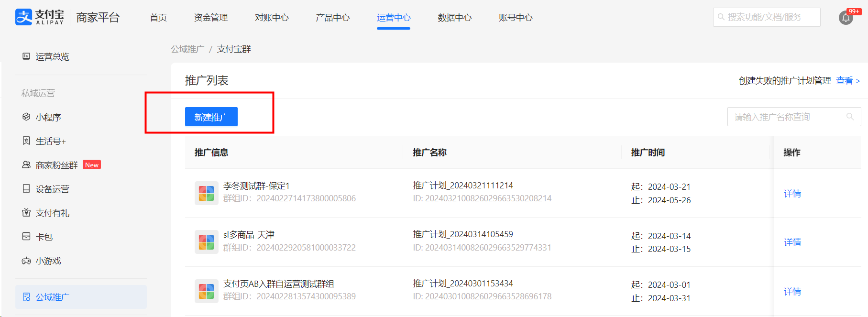The image size is (868, 317).
Task: Click 查看 link for failed plans
Action: tap(844, 81)
